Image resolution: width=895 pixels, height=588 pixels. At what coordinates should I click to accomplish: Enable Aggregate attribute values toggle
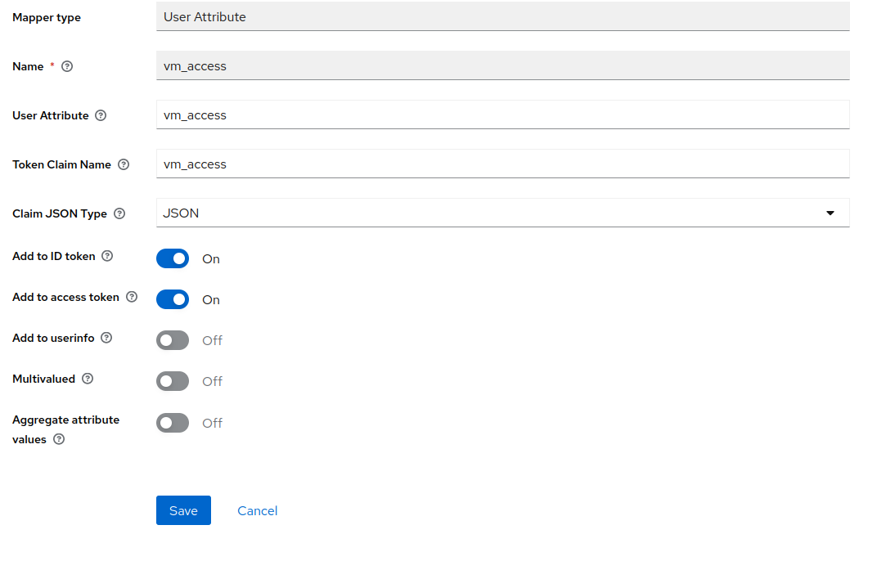[x=173, y=423]
